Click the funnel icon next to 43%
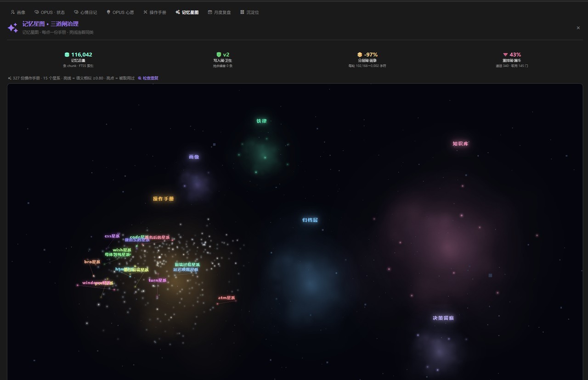The height and width of the screenshot is (380, 588). point(505,55)
